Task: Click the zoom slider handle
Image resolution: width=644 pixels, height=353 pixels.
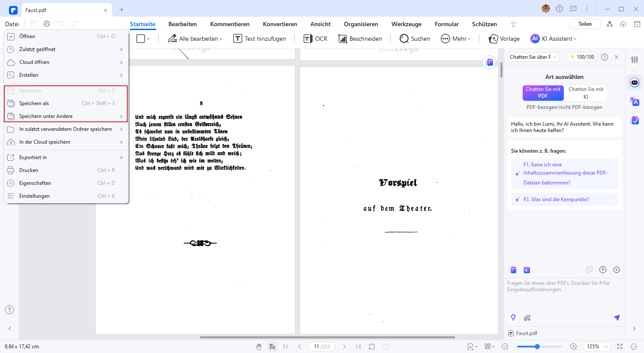Action: click(537, 347)
